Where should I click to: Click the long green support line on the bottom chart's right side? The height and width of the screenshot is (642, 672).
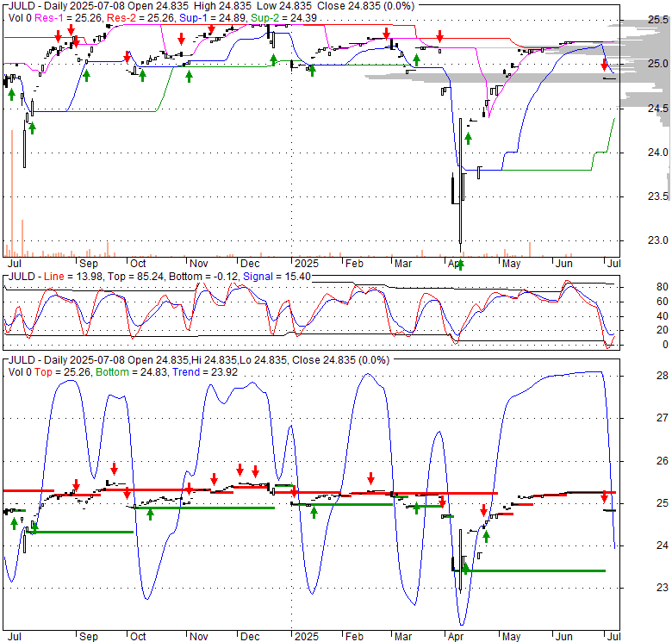(x=529, y=570)
